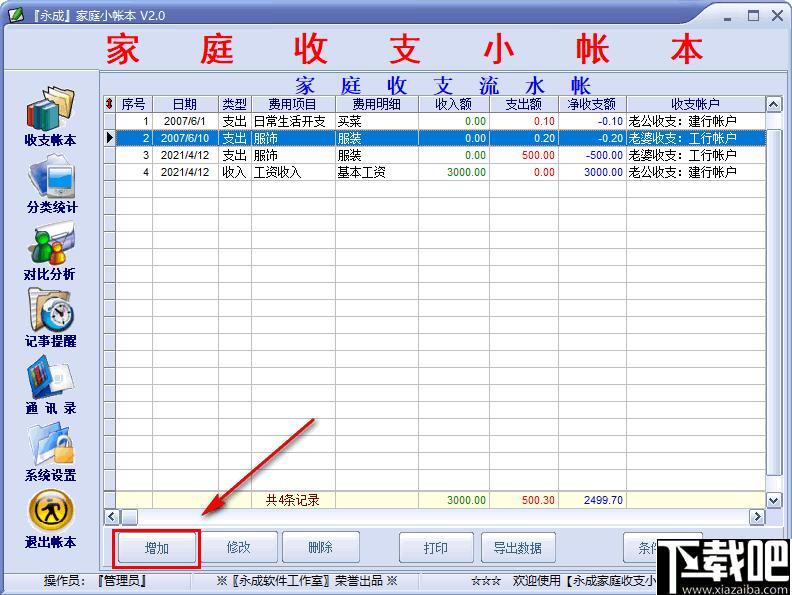Click the 删除 button

pos(321,547)
